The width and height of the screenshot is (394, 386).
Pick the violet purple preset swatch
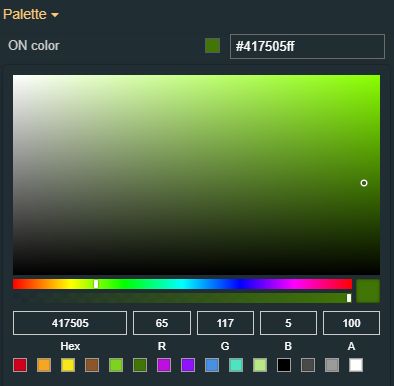188,365
